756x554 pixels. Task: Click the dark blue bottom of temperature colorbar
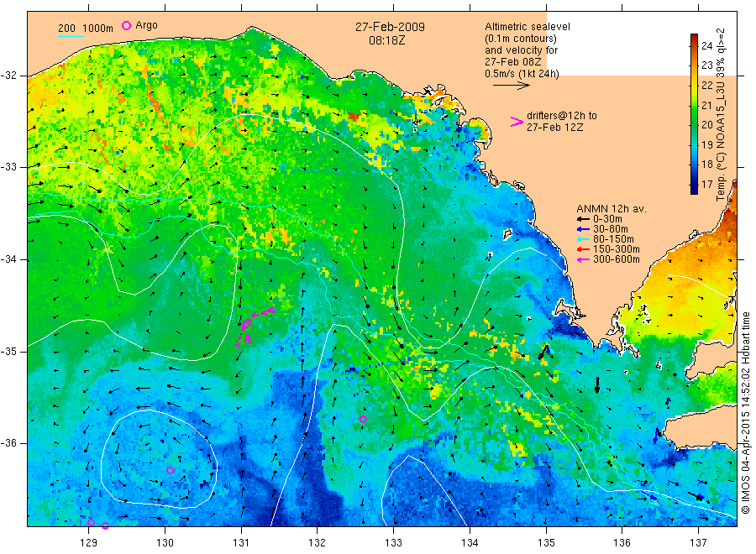[694, 189]
